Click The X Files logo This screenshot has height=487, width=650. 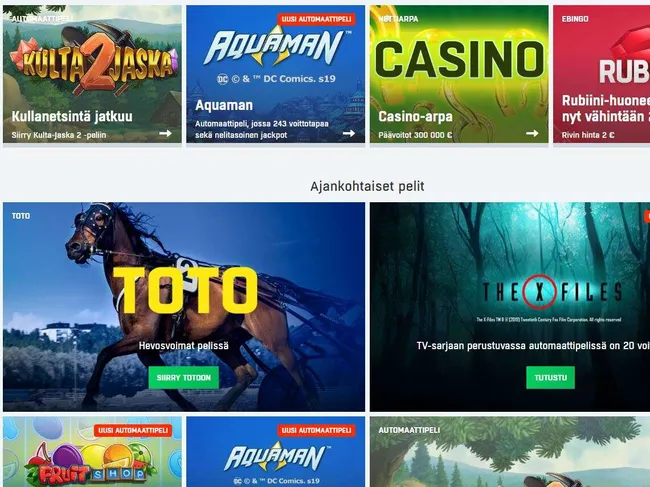(552, 293)
